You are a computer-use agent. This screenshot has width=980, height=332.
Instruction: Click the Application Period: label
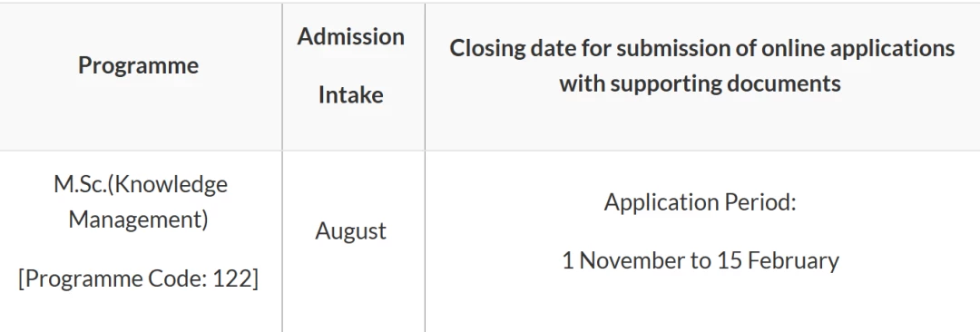(700, 202)
